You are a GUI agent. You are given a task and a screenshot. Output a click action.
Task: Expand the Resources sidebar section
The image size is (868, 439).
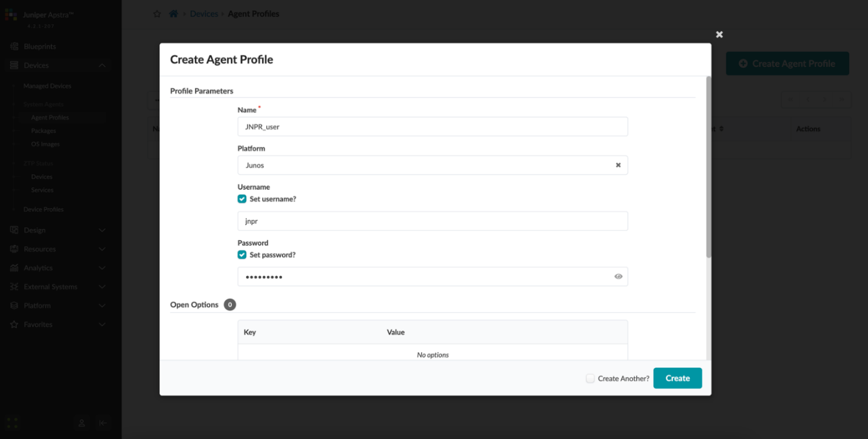pos(102,249)
